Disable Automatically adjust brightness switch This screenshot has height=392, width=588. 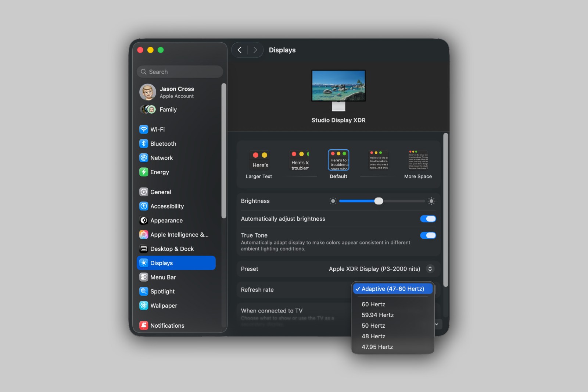click(x=428, y=219)
